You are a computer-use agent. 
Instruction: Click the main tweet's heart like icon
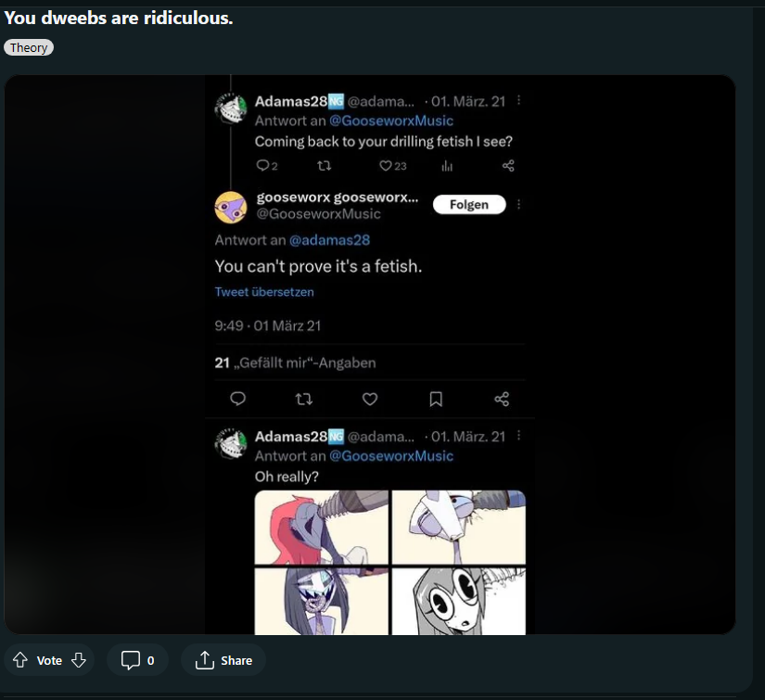(370, 399)
